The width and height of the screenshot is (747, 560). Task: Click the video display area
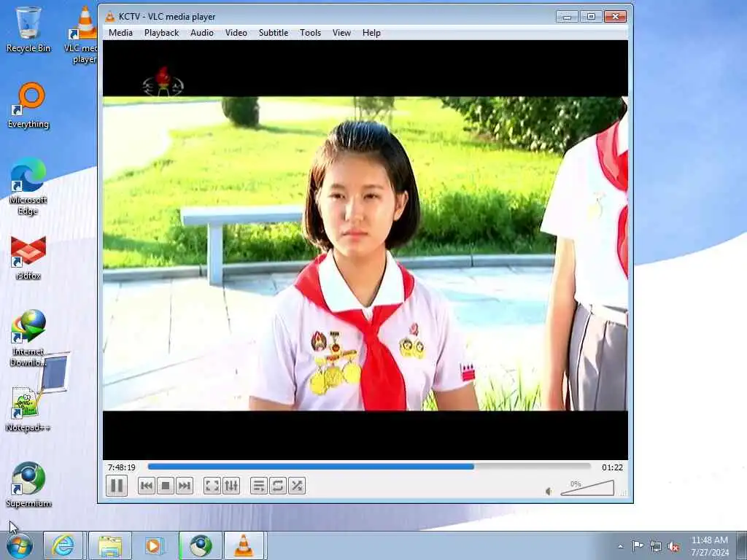[365, 250]
